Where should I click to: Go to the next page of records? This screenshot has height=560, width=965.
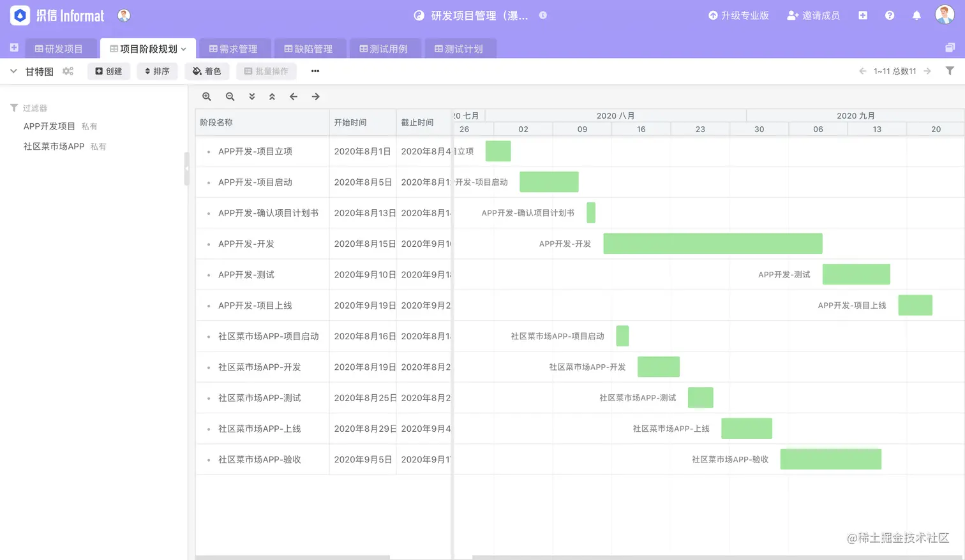(x=927, y=71)
